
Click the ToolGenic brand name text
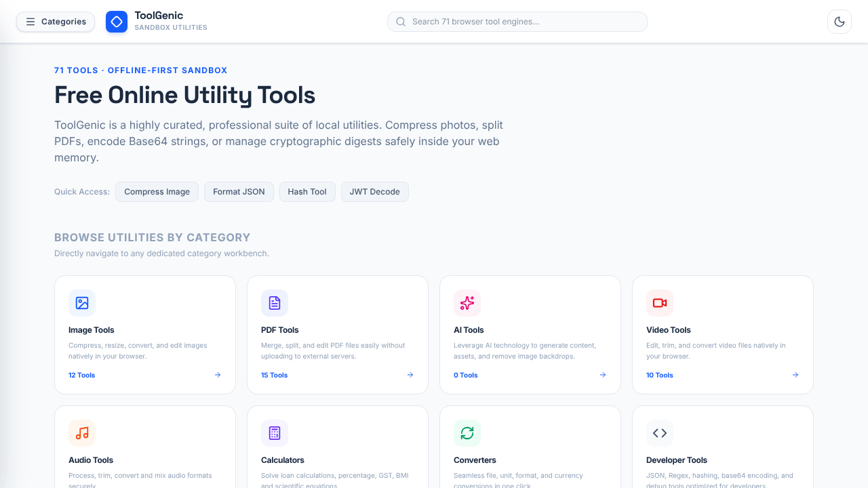click(x=159, y=16)
